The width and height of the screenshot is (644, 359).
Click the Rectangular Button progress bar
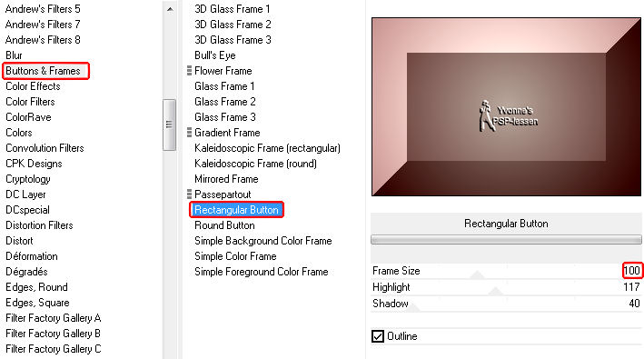click(x=506, y=239)
